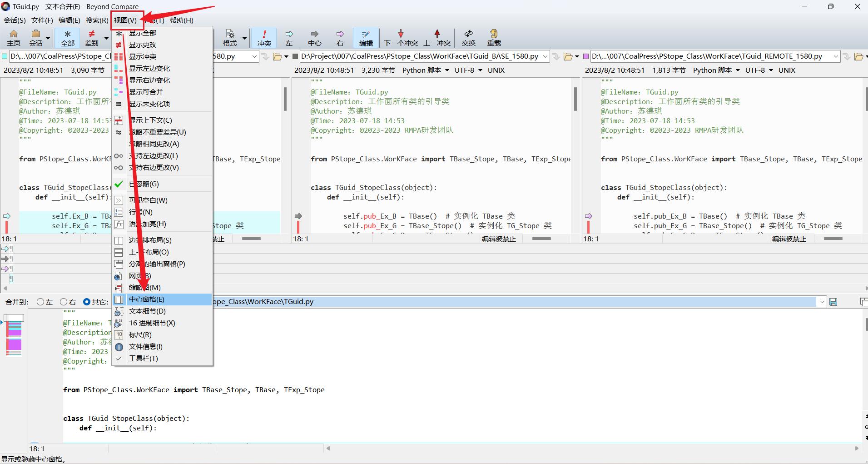Open browse folder icon of center file path
Image resolution: width=868 pixels, height=464 pixels.
(x=568, y=56)
